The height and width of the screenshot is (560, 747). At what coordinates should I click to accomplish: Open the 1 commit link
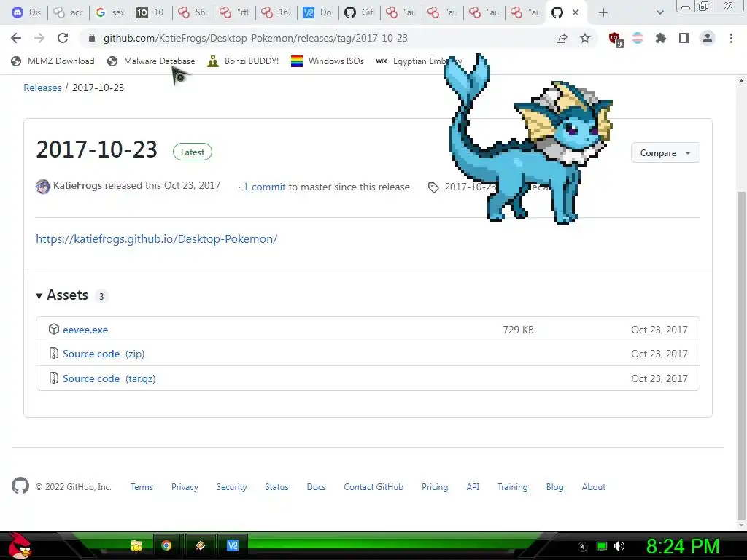(264, 187)
